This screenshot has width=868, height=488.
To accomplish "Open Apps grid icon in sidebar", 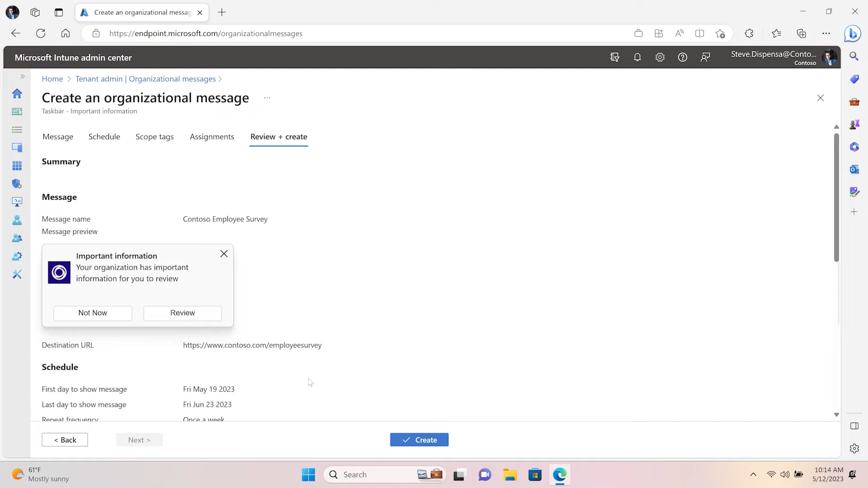I will (17, 166).
